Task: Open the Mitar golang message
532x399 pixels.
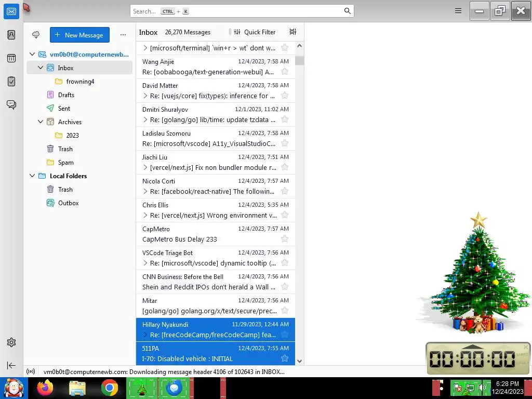Action: (x=216, y=305)
